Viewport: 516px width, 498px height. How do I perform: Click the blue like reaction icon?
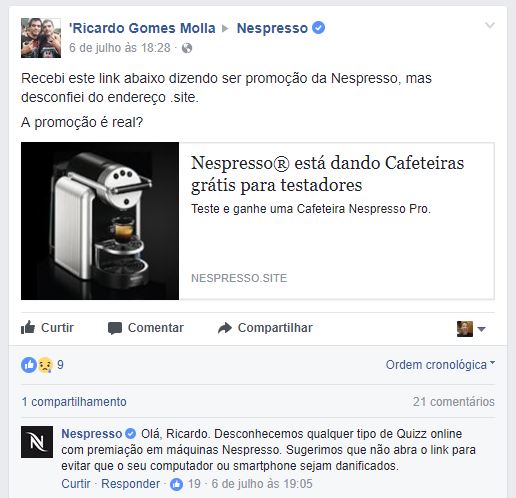click(29, 365)
